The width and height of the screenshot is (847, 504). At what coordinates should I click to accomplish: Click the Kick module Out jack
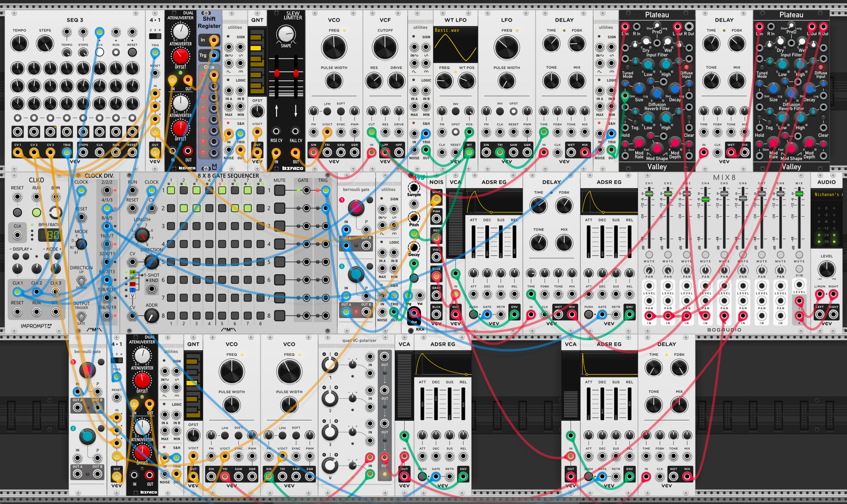coord(414,314)
